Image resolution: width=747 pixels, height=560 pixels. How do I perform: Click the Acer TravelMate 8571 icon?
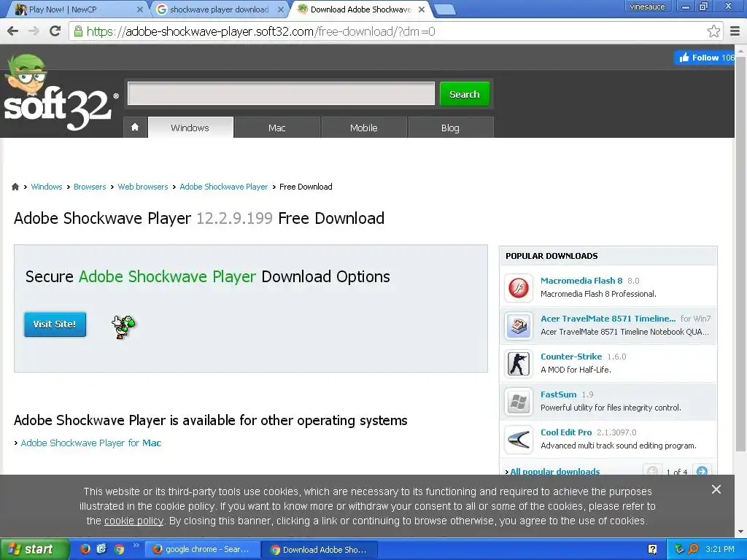[x=519, y=326]
